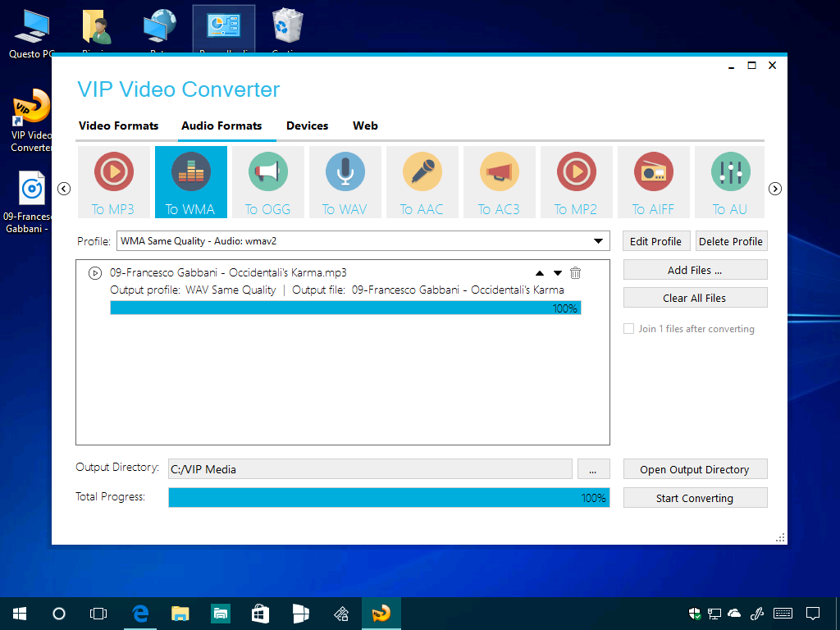Click VIP Video Converter taskbar icon

[381, 614]
